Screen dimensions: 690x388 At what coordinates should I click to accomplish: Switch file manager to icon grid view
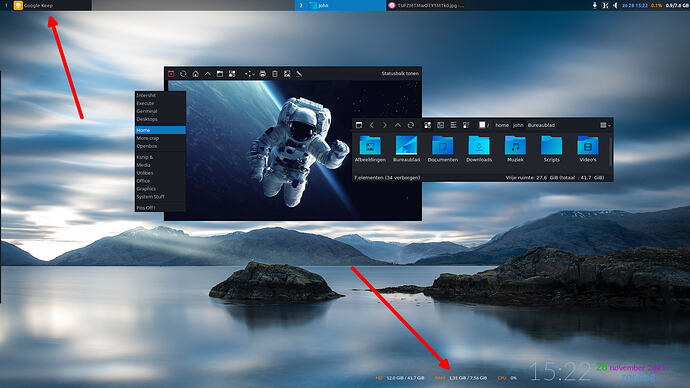427,125
